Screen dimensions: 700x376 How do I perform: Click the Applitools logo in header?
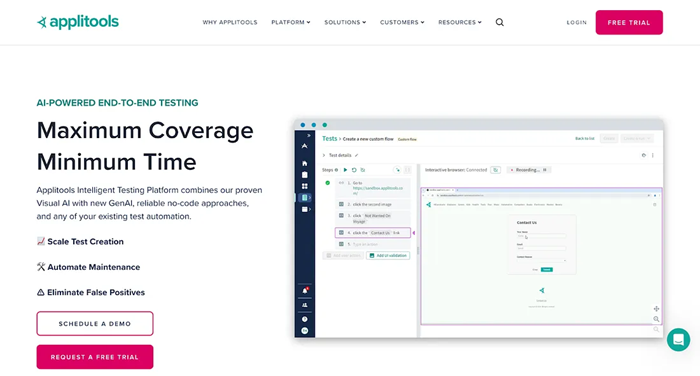[78, 22]
